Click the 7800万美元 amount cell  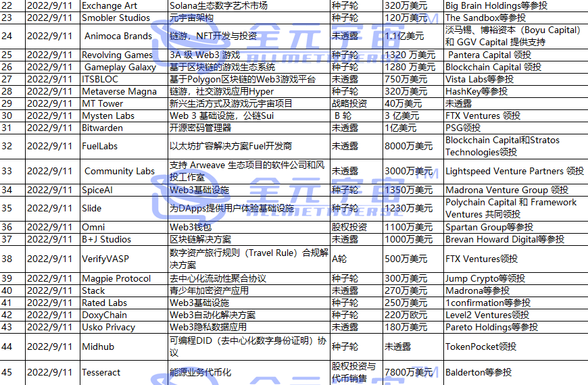coord(413,373)
